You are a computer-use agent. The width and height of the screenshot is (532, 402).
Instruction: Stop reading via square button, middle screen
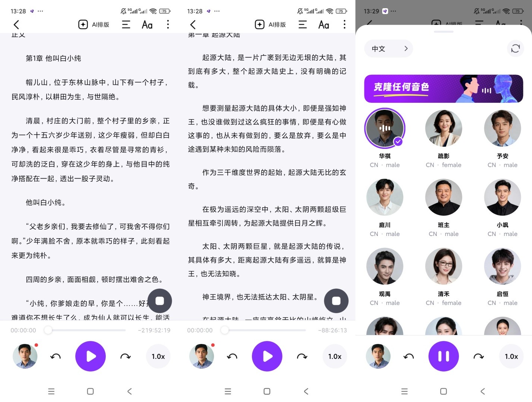(x=336, y=301)
